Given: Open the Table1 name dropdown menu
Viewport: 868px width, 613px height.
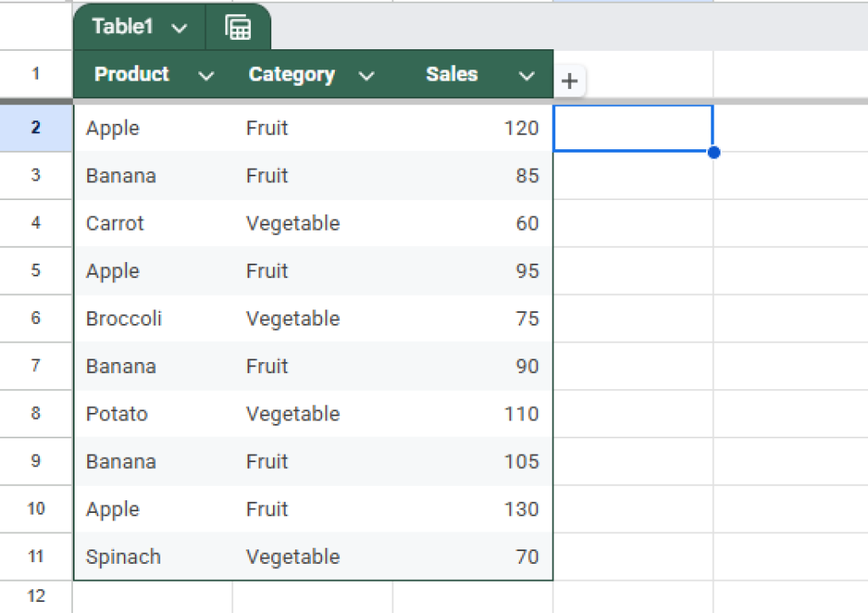Looking at the screenshot, I should (x=179, y=26).
